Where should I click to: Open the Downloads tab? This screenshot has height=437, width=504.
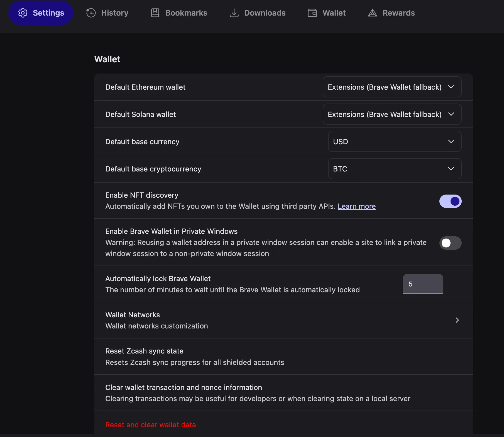click(258, 13)
